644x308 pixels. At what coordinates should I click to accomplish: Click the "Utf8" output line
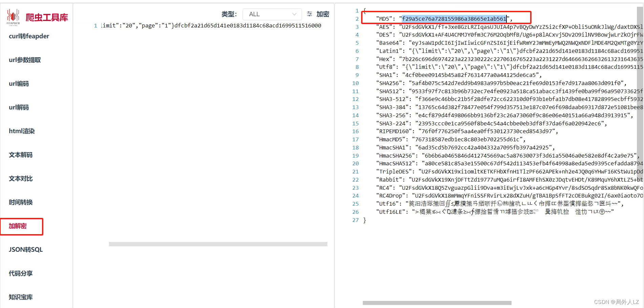tap(509, 67)
